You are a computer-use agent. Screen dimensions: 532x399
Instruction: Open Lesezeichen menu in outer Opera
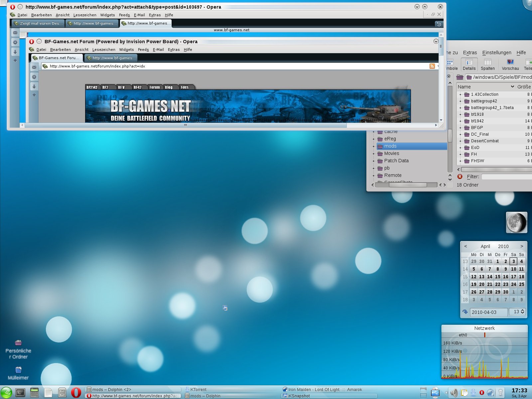[85, 15]
